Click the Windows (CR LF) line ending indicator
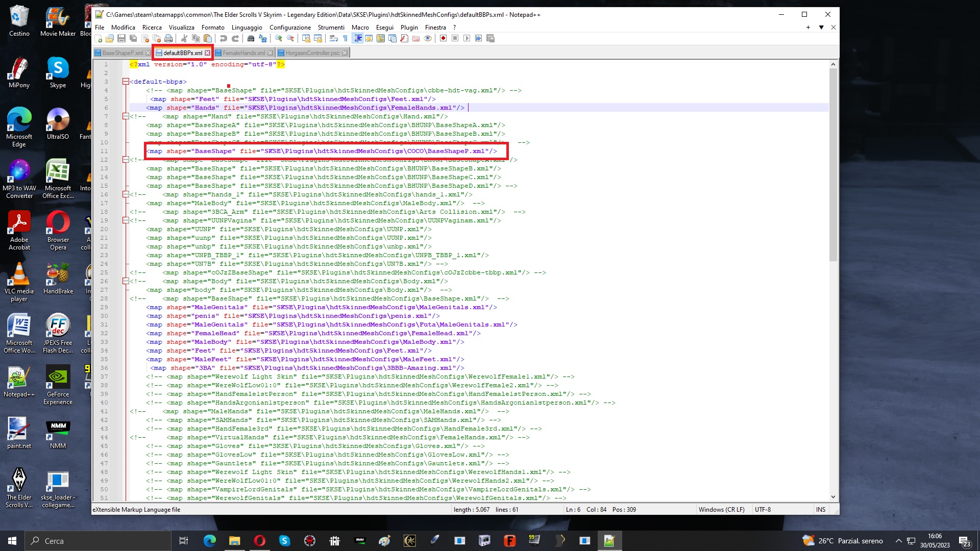The height and width of the screenshot is (551, 980). click(722, 510)
